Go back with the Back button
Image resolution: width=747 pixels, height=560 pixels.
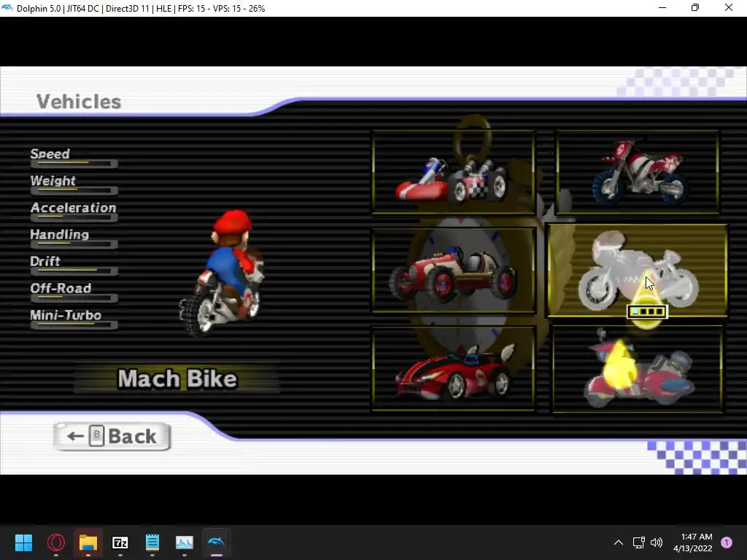pos(112,436)
